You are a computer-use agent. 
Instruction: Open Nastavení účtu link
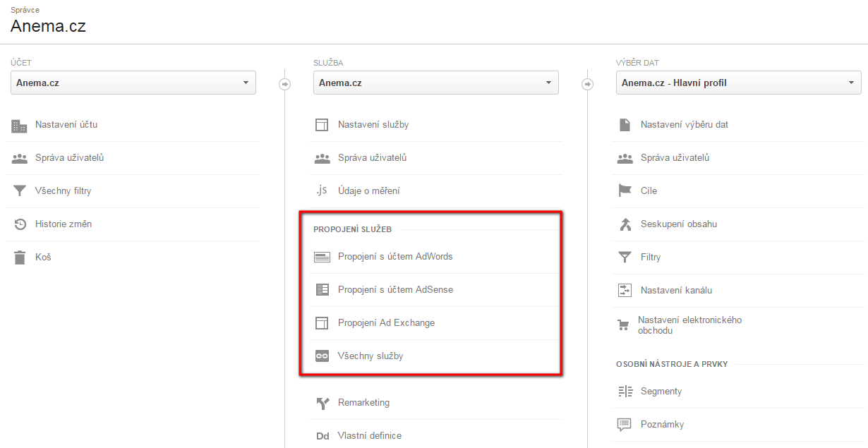click(66, 125)
